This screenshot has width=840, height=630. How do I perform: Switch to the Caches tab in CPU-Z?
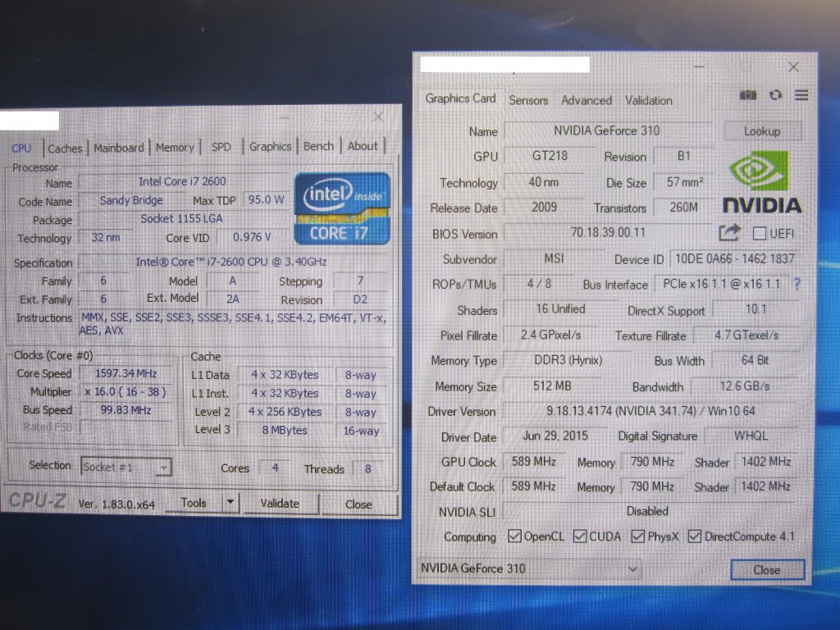(x=65, y=148)
